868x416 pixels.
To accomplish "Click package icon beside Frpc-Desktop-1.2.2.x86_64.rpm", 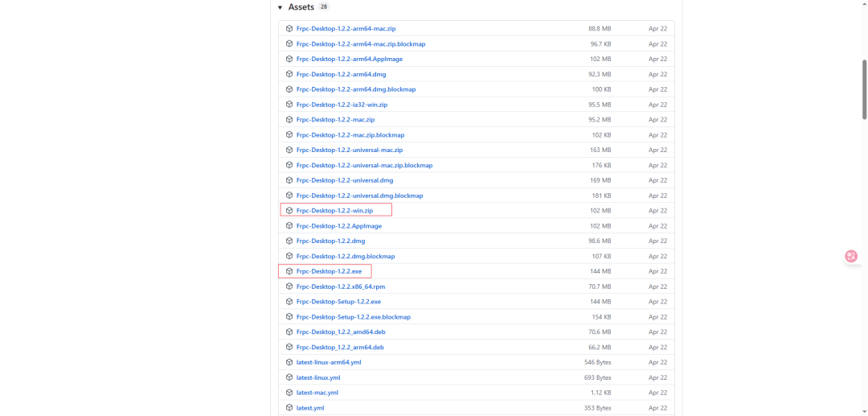I will coord(289,286).
